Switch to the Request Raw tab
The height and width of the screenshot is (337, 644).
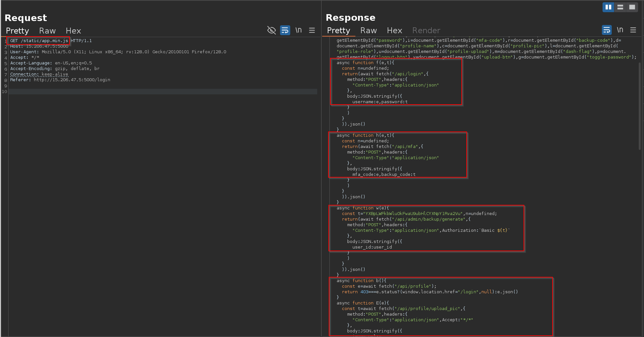pyautogui.click(x=47, y=31)
